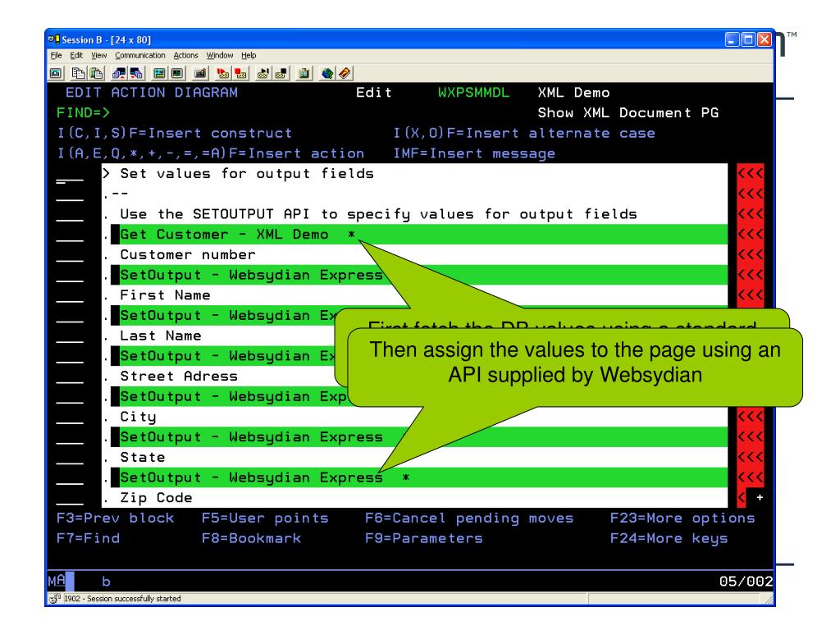Click the F23=More options function key
840x630 pixels.
tap(682, 518)
